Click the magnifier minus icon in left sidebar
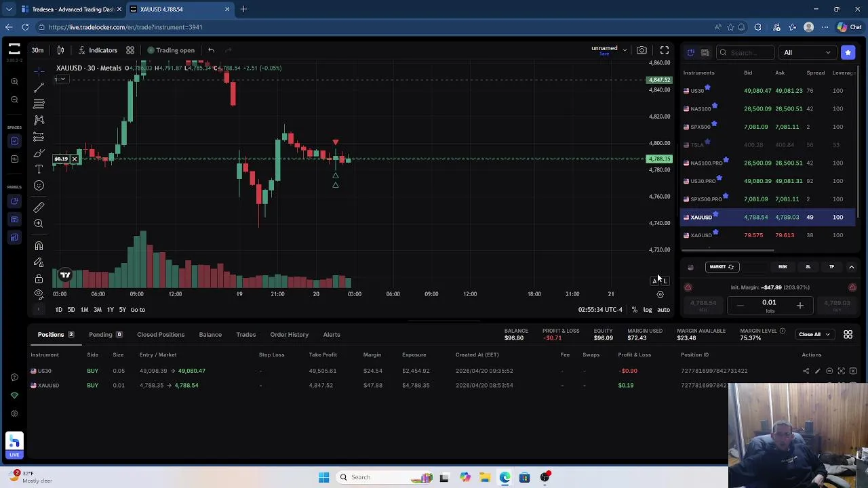This screenshot has height=488, width=868. point(14,100)
